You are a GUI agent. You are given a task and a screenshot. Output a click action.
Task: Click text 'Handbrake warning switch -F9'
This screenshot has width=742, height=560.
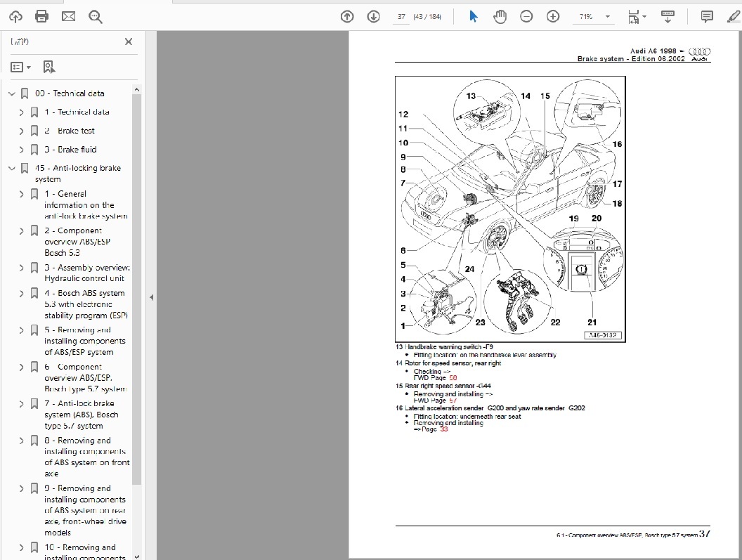pos(449,347)
